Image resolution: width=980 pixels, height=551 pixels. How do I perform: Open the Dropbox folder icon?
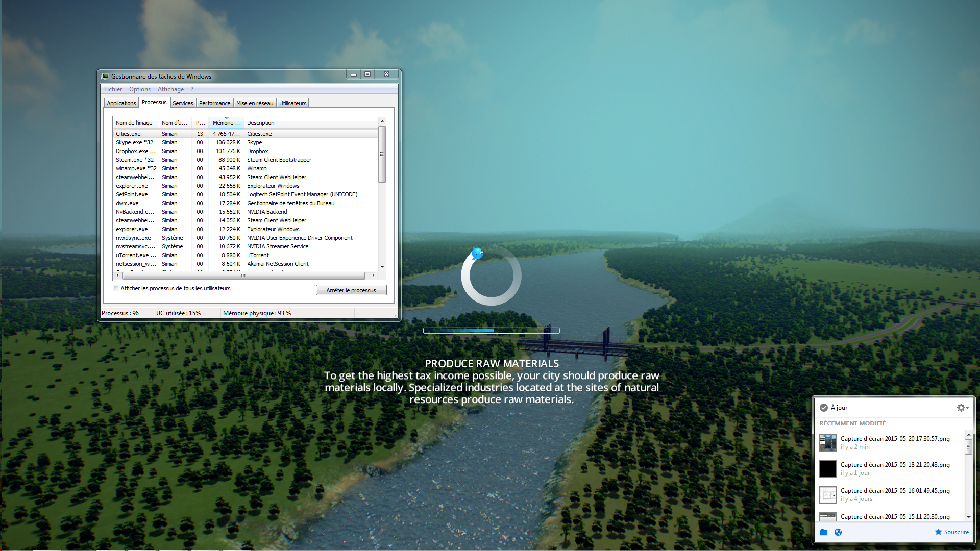(x=824, y=532)
